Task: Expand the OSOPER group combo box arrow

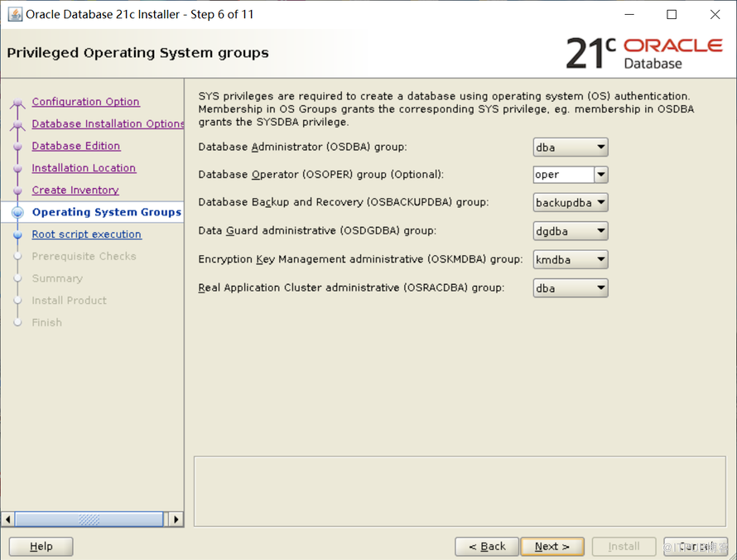Action: 601,175
